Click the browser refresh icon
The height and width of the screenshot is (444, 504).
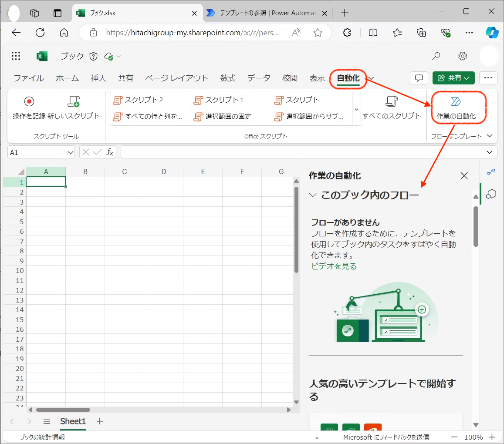[40, 33]
